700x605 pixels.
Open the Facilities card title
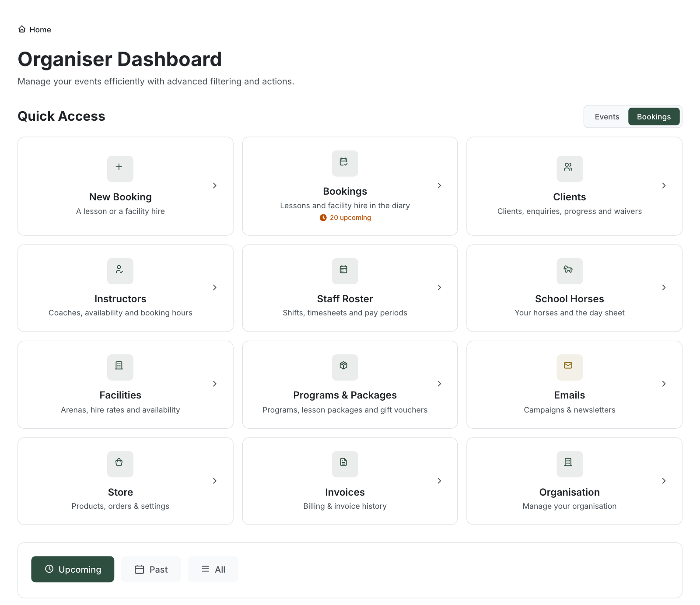click(x=120, y=395)
